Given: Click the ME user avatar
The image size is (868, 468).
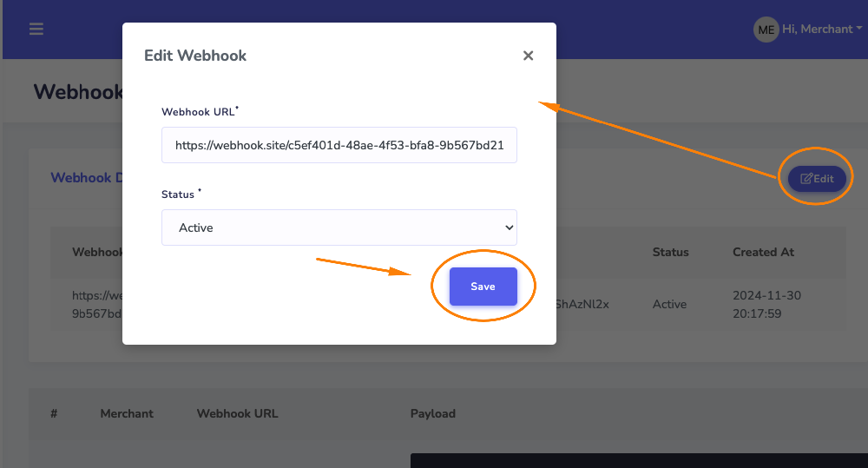Looking at the screenshot, I should 766,30.
